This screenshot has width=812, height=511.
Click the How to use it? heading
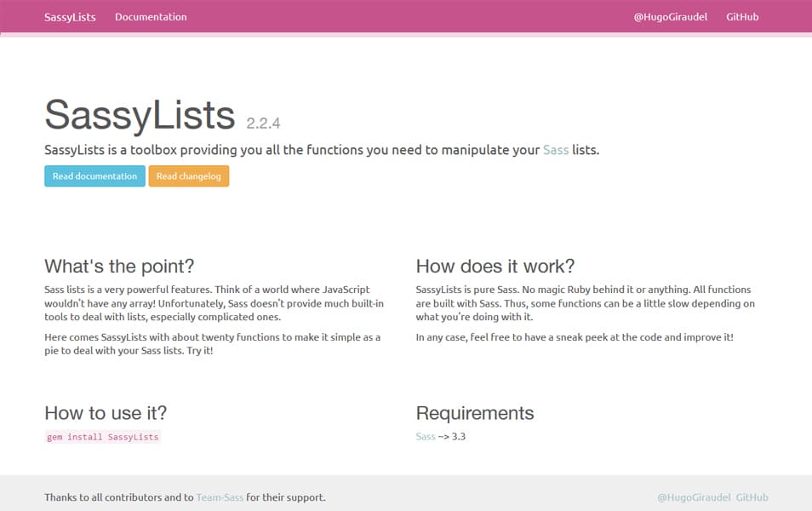[105, 413]
